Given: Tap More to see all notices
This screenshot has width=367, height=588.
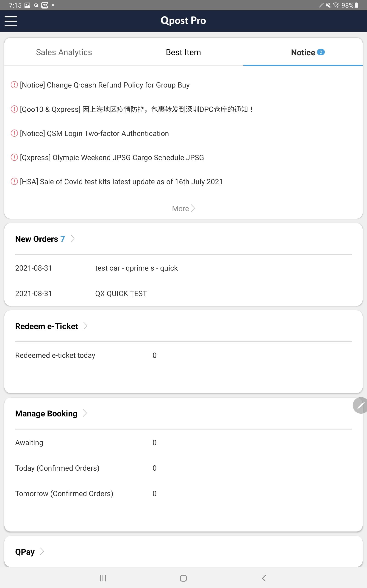Looking at the screenshot, I should 183,209.
